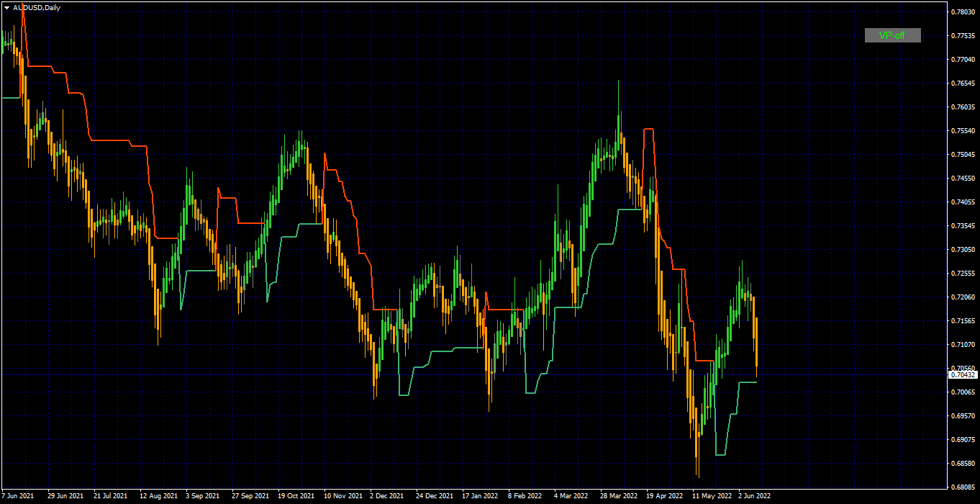Click the AUDUSD,Daily chart title

point(37,7)
